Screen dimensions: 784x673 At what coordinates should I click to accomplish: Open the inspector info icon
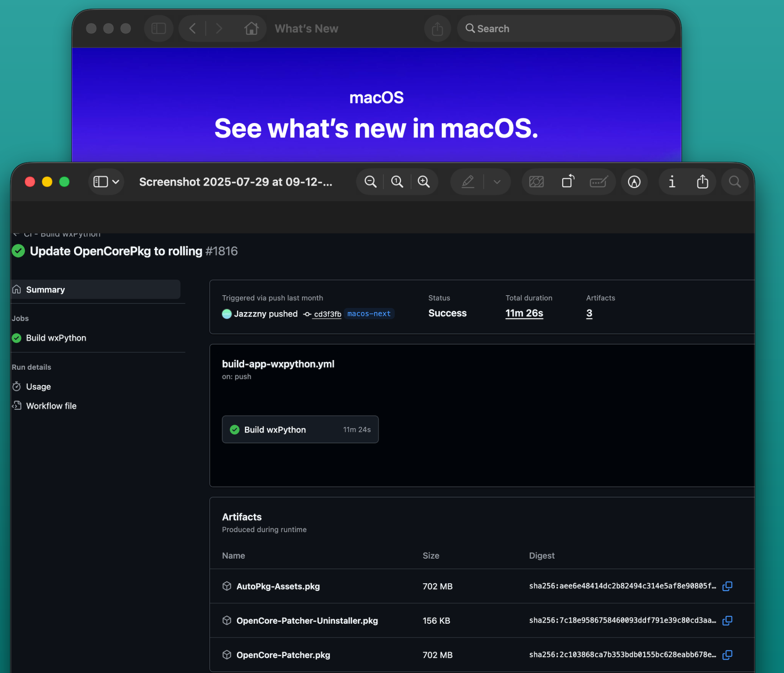[672, 182]
